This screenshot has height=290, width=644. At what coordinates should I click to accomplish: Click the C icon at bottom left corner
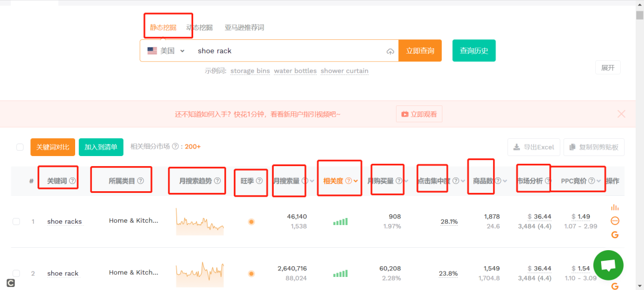[11, 283]
